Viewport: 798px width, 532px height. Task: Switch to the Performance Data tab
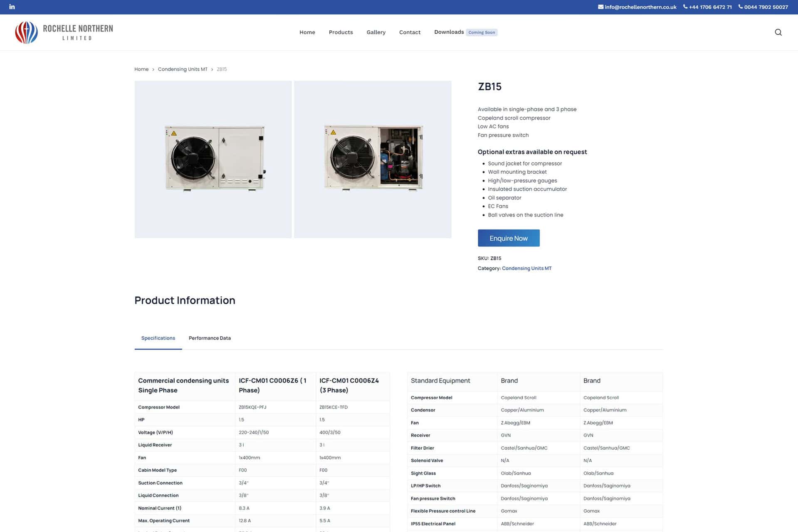210,338
